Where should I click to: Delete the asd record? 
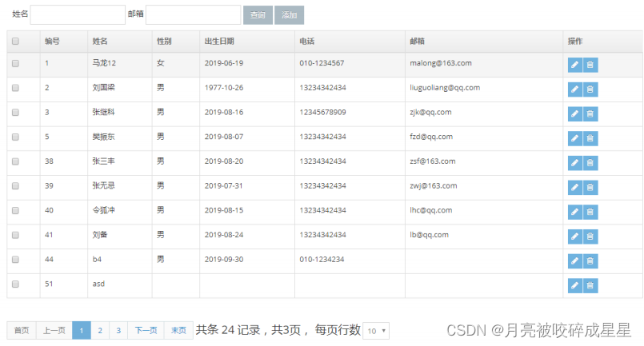tap(590, 285)
